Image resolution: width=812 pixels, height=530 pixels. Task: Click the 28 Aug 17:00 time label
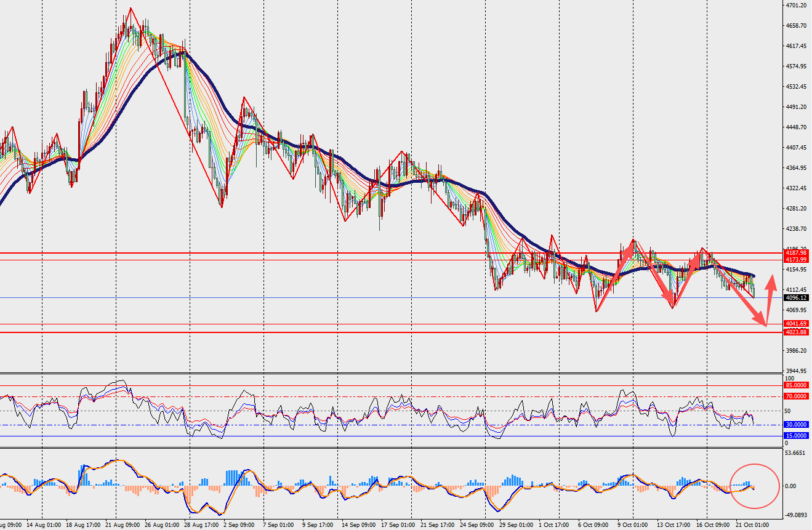[x=200, y=525]
